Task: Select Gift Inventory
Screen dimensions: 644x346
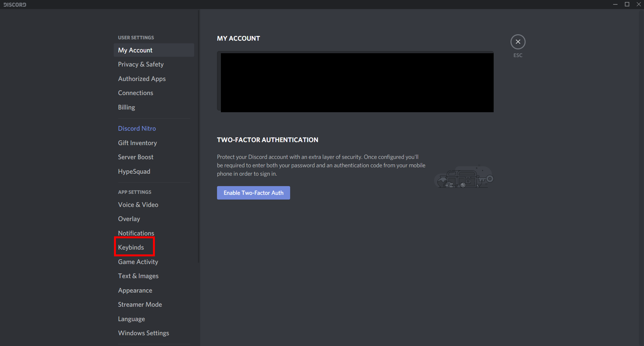Action: 154,143
